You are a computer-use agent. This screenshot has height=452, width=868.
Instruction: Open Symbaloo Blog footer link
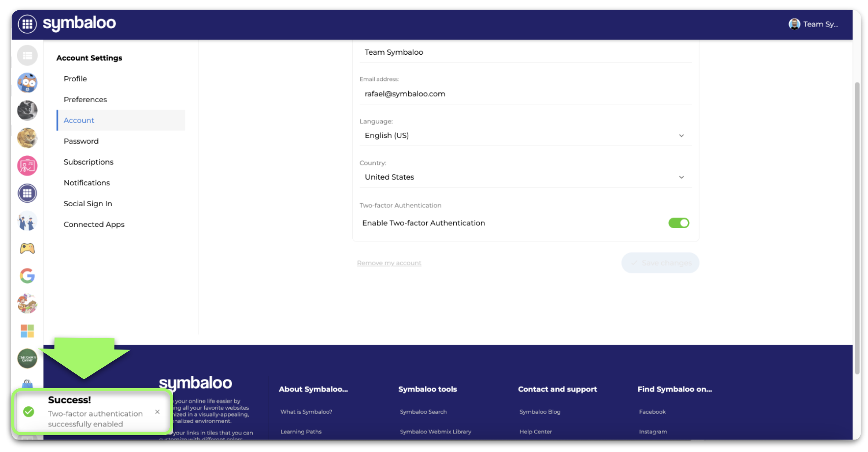tap(540, 412)
